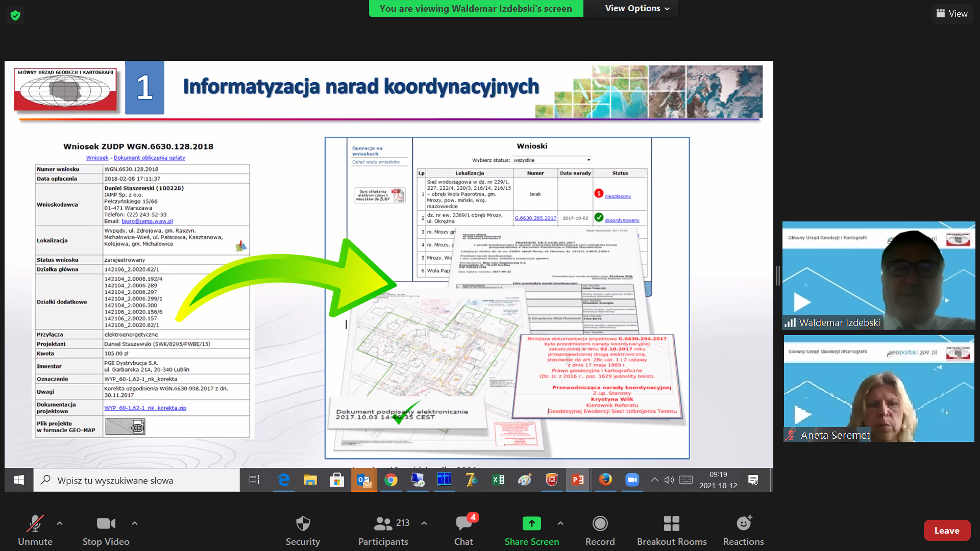Select Waldemar Izdebski's video thumbnail
Image resolution: width=980 pixels, height=551 pixels.
878,275
